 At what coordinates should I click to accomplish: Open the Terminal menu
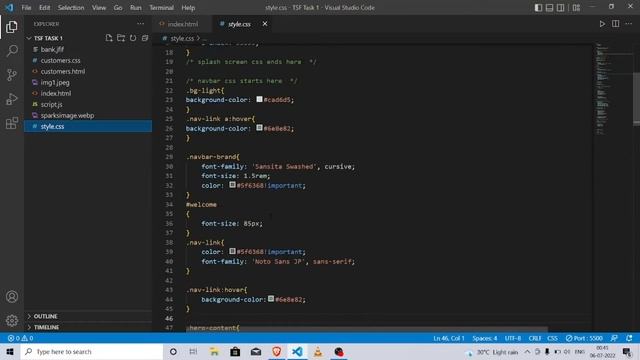(x=161, y=8)
